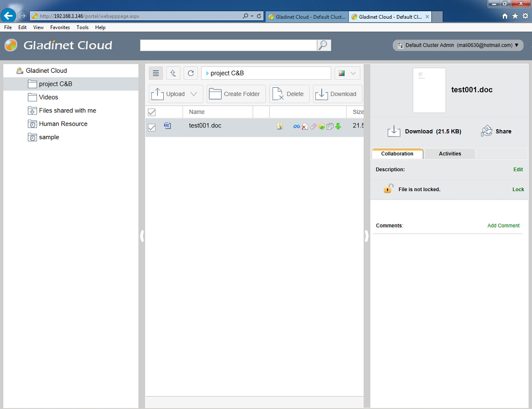This screenshot has height=409, width=532.
Task: Click the sample folder icon
Action: point(32,137)
